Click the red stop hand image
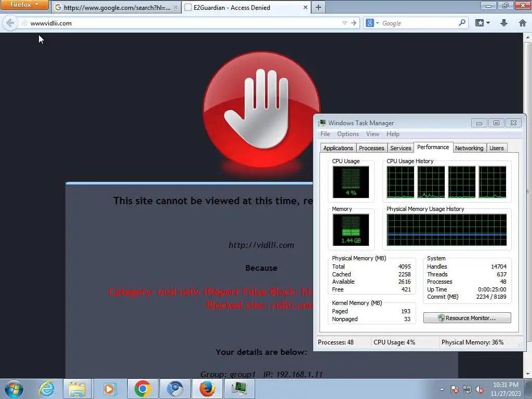 (x=261, y=109)
